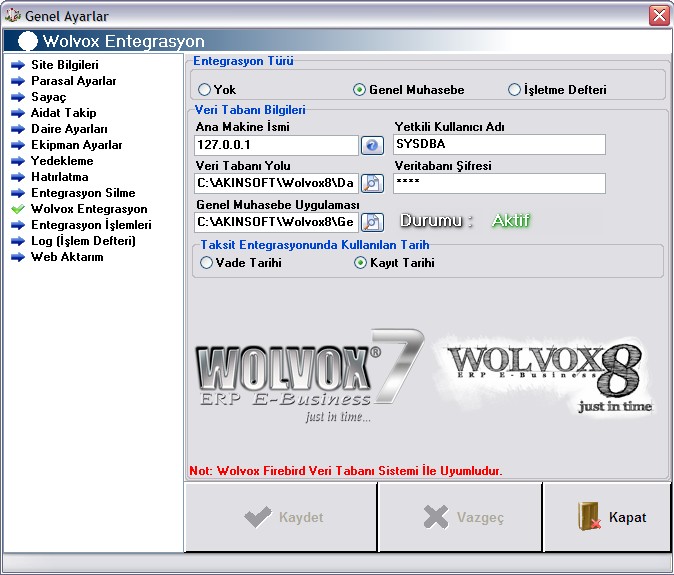Click the Veritabanı Şifresi password field

[x=499, y=184]
